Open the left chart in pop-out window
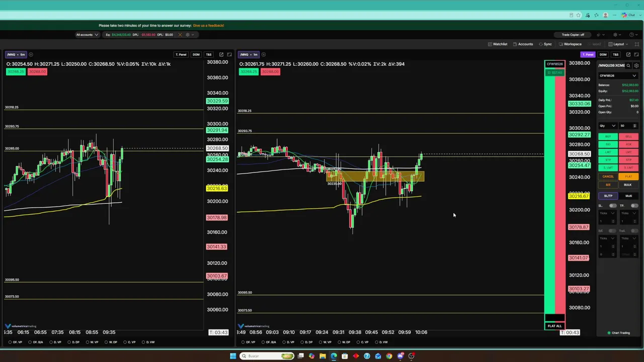The image size is (644, 362). click(221, 54)
